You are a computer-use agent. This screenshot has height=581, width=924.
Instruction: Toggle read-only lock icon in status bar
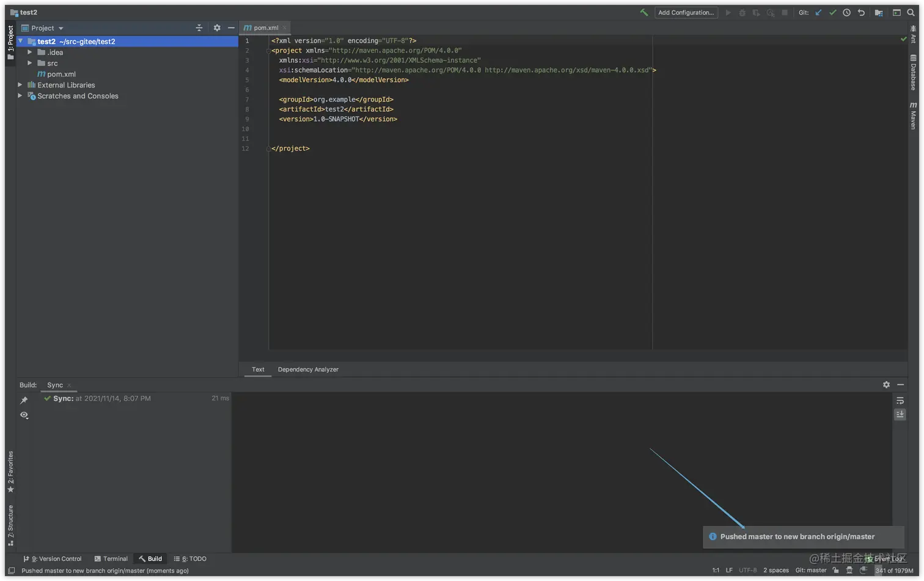[x=835, y=570]
